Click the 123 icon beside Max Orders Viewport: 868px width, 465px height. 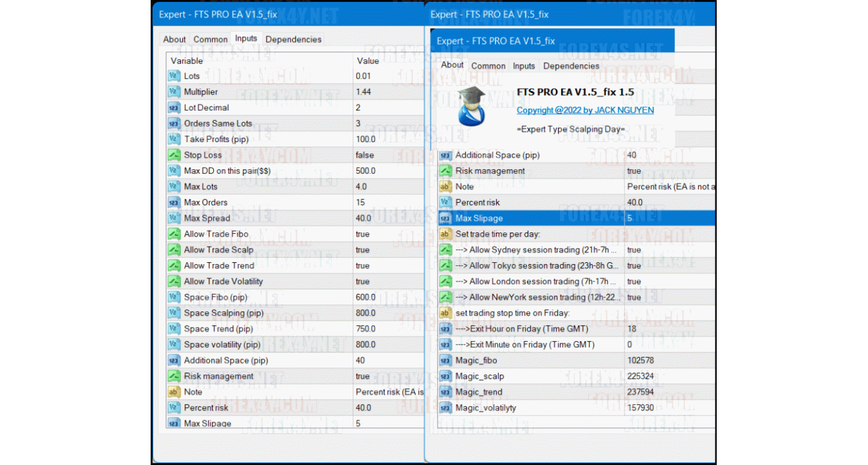174,202
